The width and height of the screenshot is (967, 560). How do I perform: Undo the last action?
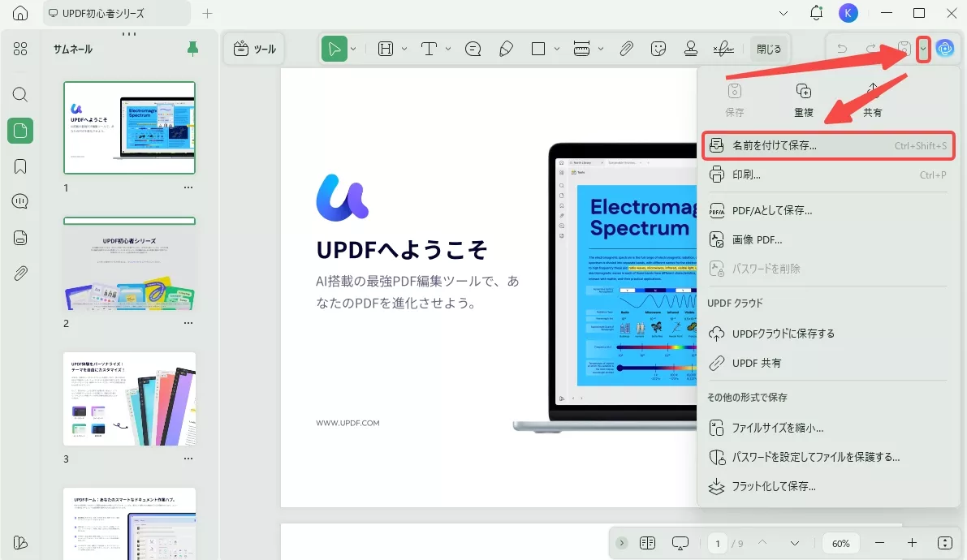coord(842,49)
